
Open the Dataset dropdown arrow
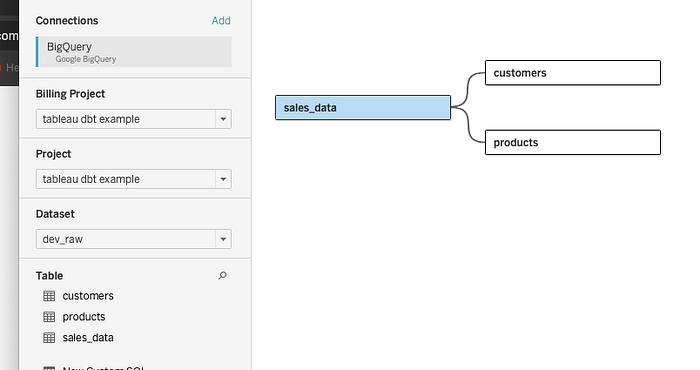pos(223,239)
